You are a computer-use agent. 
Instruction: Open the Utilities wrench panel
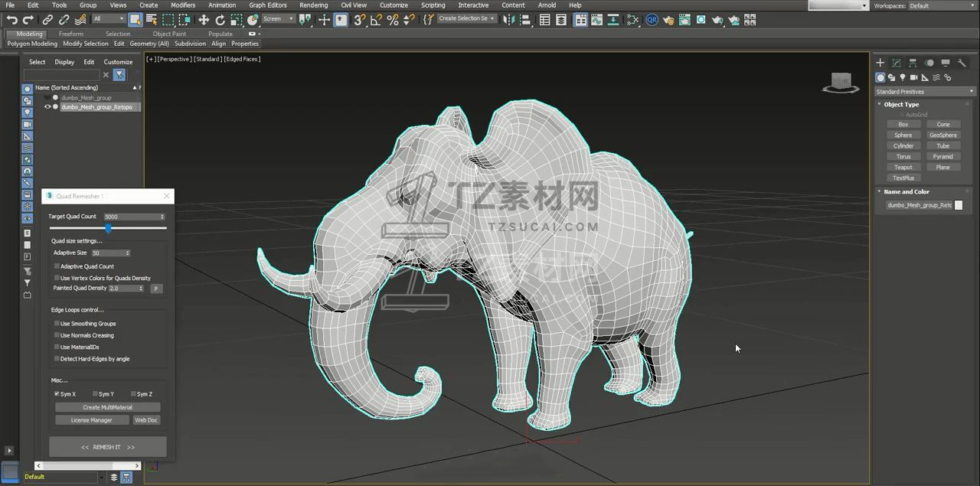click(963, 63)
